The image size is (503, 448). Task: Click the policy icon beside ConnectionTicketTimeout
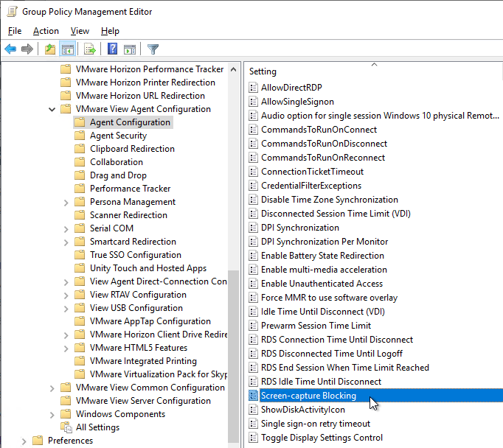254,172
